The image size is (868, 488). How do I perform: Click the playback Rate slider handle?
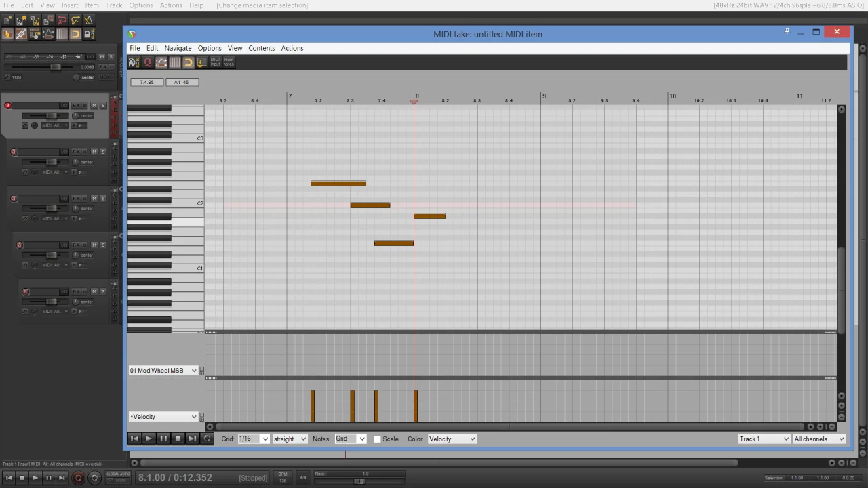(x=359, y=481)
